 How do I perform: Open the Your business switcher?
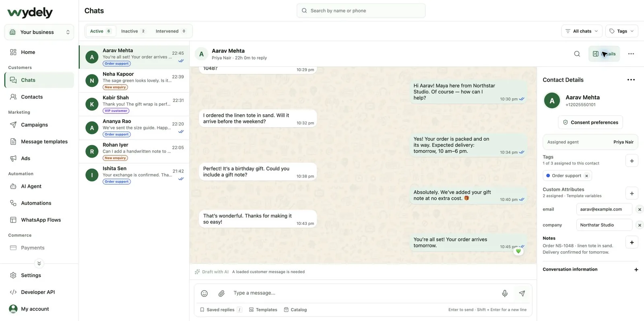pos(39,32)
